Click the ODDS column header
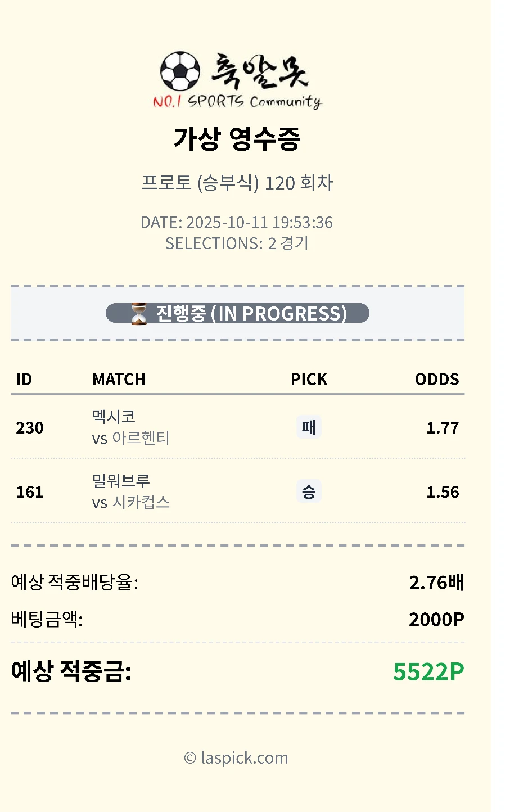 pyautogui.click(x=437, y=380)
